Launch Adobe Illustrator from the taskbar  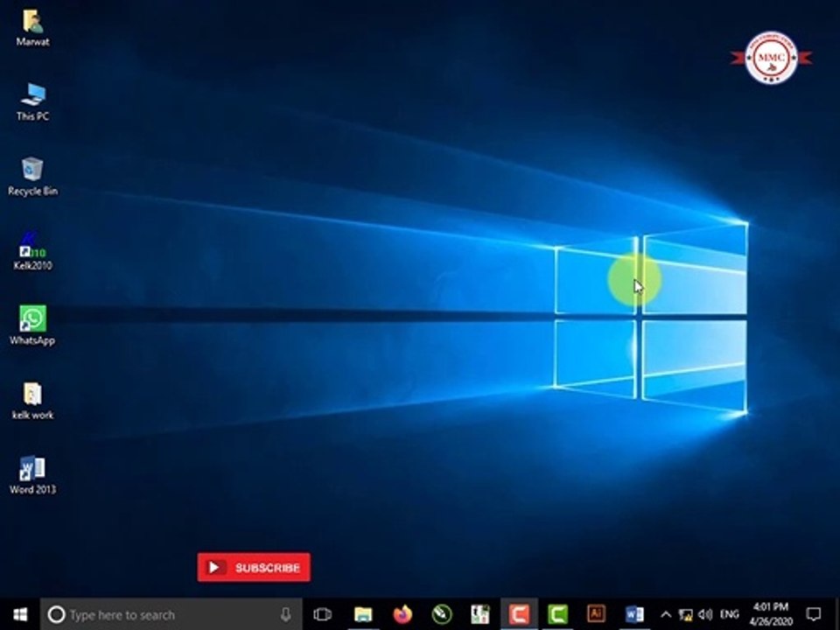(x=596, y=614)
